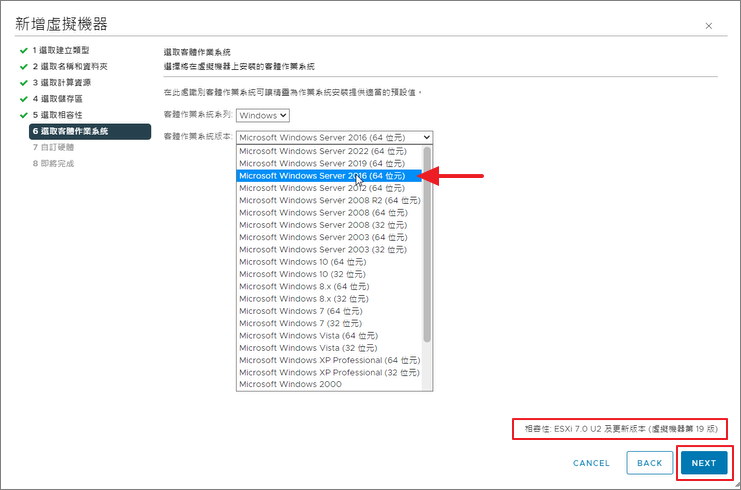Select Microsoft Windows 8.x (64-bit)
741x490 pixels.
click(329, 286)
